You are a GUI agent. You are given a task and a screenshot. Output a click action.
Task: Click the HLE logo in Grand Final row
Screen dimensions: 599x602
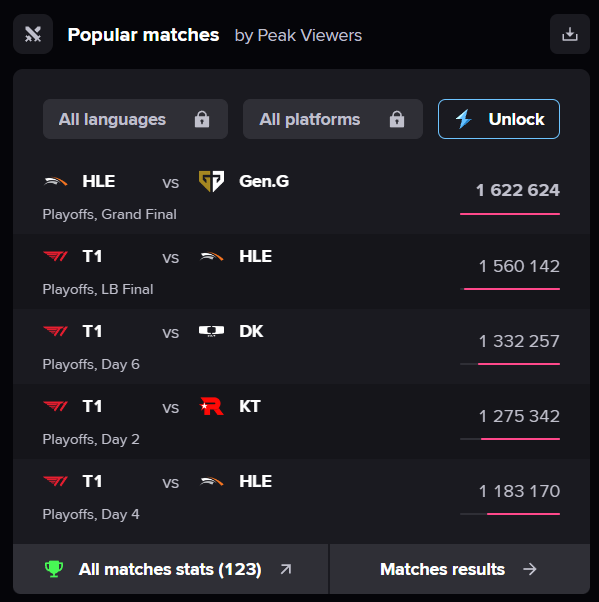pyautogui.click(x=56, y=181)
